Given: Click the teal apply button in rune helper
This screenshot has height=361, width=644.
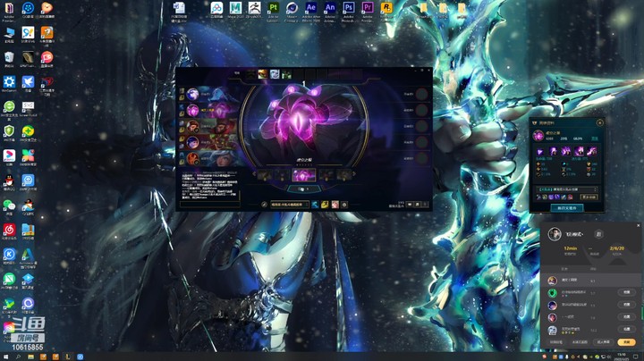Looking at the screenshot, I should click(567, 208).
